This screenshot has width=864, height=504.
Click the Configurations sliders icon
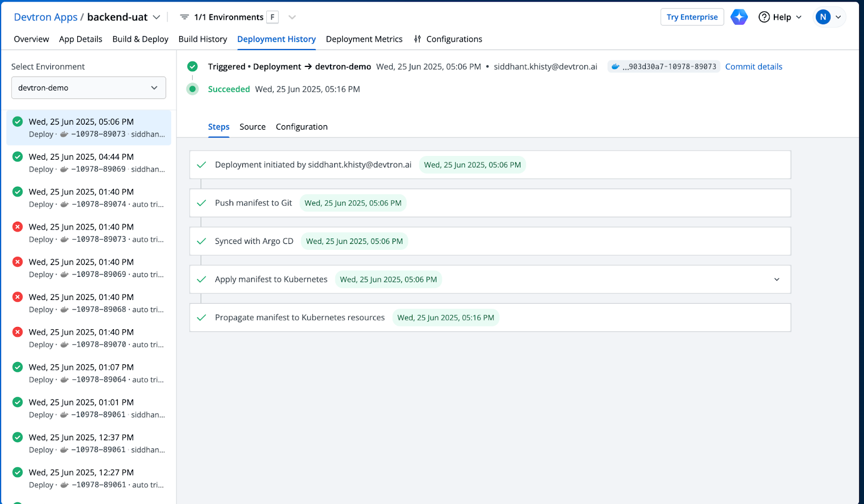(x=416, y=39)
